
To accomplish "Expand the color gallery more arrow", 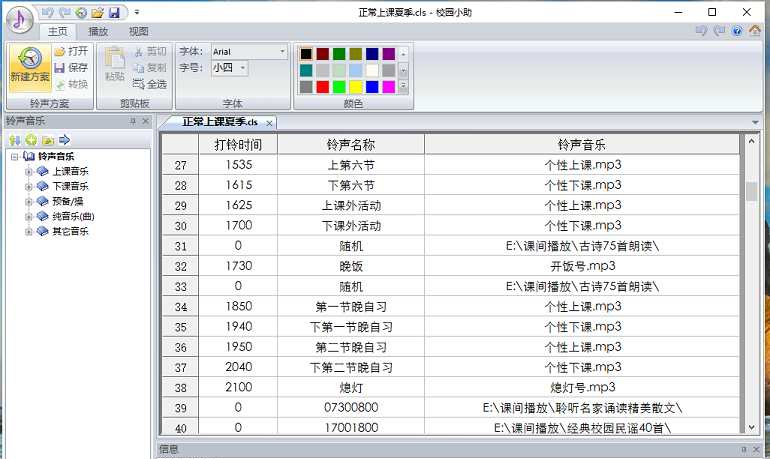I will pyautogui.click(x=403, y=86).
